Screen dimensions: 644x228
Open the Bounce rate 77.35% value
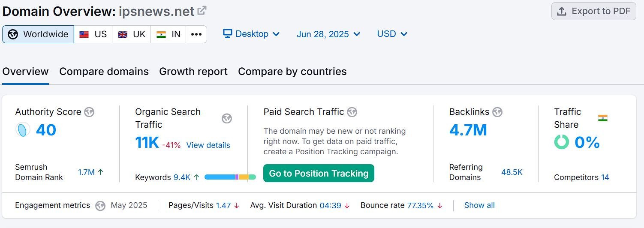point(420,205)
